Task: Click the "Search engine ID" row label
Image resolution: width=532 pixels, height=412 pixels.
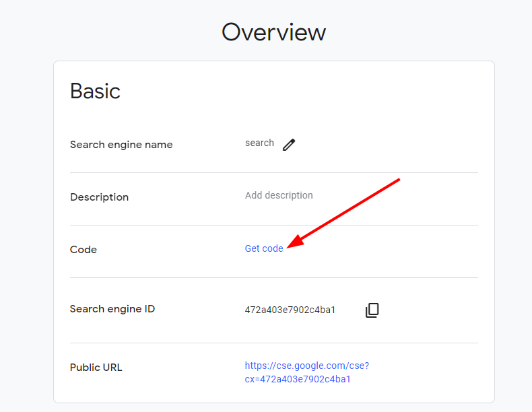Action: (112, 309)
